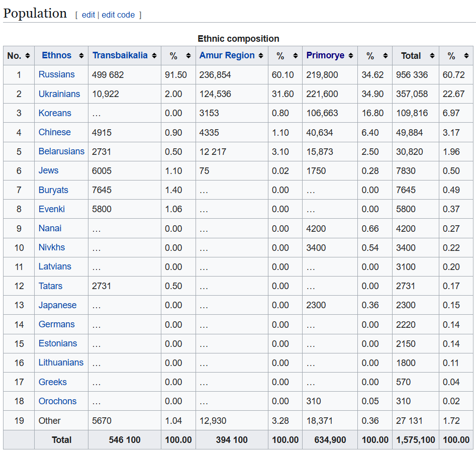Open the Belarusians link
This screenshot has height=453, width=476.
tap(61, 151)
